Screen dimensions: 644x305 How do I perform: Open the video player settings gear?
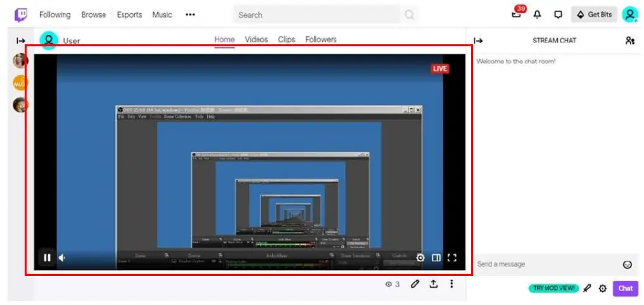420,258
